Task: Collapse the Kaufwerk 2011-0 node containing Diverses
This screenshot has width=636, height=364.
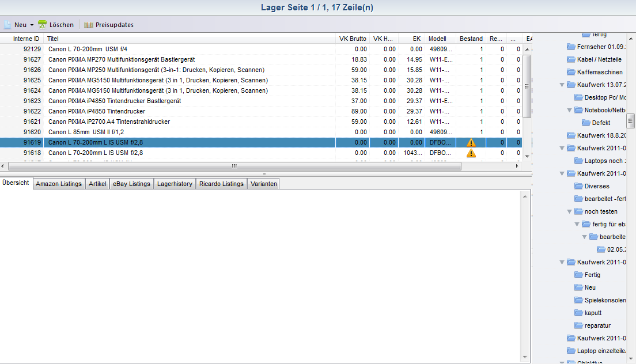Action: (x=562, y=173)
